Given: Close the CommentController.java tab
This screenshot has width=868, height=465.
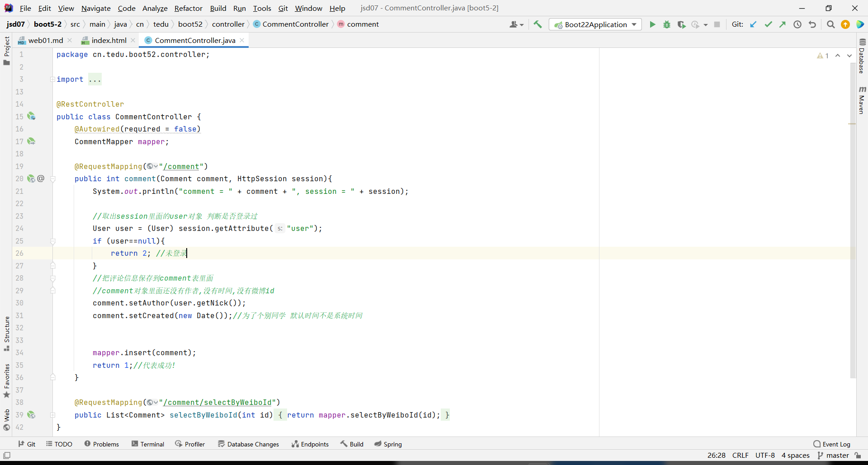Looking at the screenshot, I should click(x=242, y=40).
